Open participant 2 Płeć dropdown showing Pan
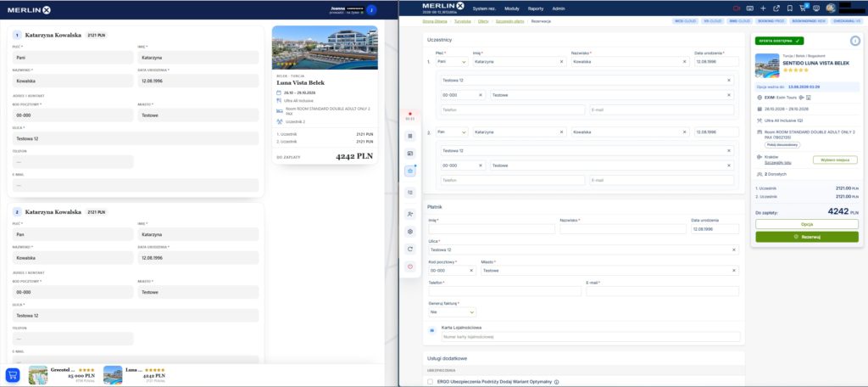The width and height of the screenshot is (868, 387). (452, 132)
